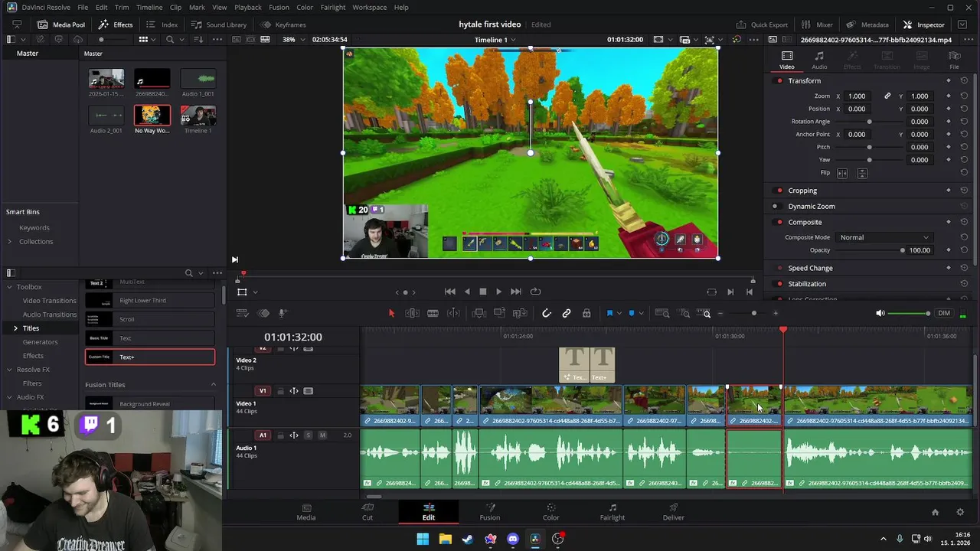Click the Flip vertical icon
Image resolution: width=980 pixels, height=551 pixels.
pos(862,173)
